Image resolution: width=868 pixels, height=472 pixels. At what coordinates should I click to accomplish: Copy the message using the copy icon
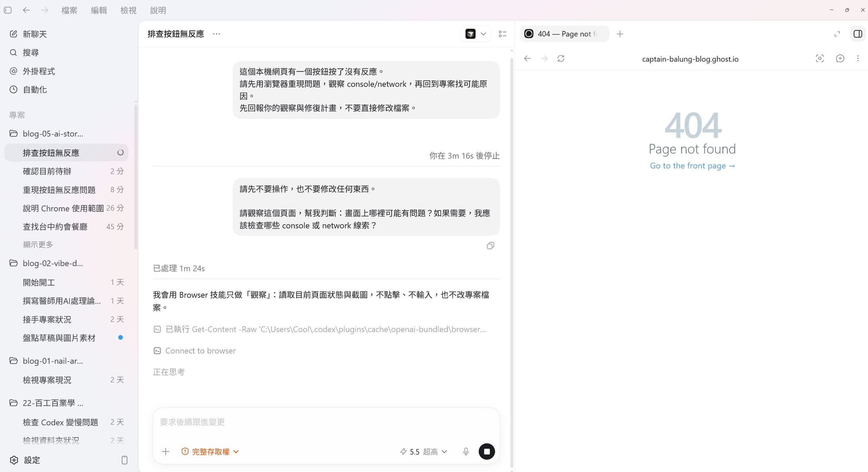[490, 246]
